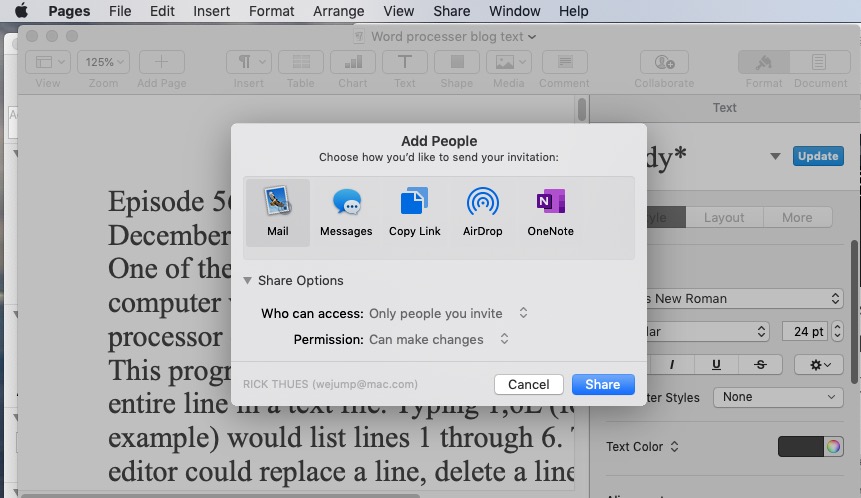Image resolution: width=861 pixels, height=498 pixels.
Task: Open the Pages application menu
Action: pos(69,11)
